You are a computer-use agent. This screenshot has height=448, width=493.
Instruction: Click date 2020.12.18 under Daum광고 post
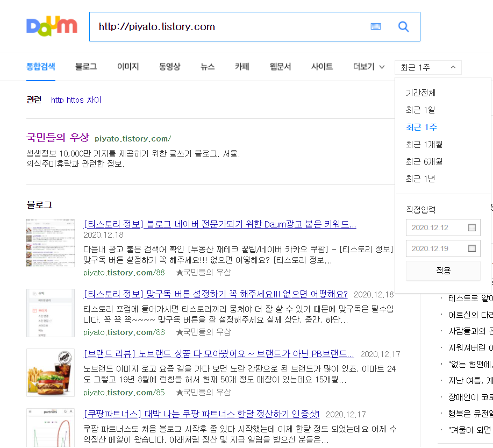(x=103, y=235)
